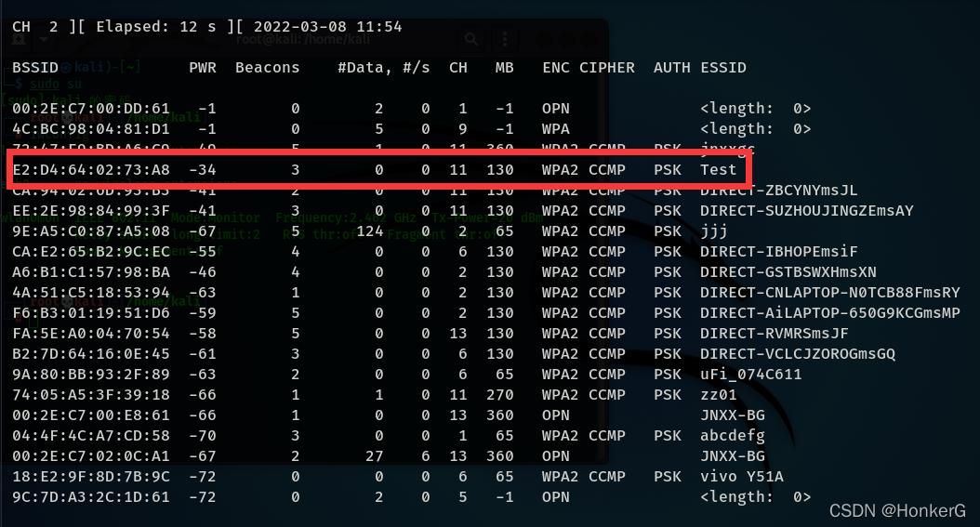The image size is (980, 527).
Task: Click JNXX-BG in the 00:2E:C7:02:0C:A1 row
Action: (733, 456)
